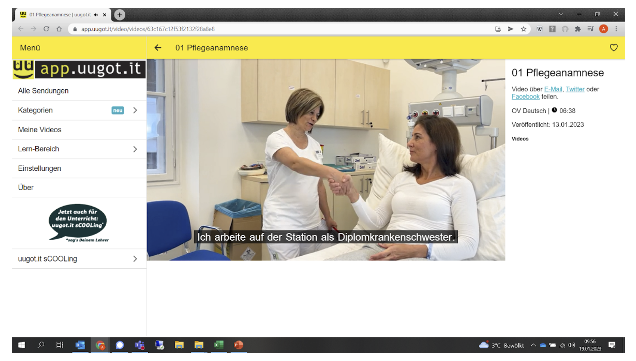Image resolution: width=636 pixels, height=361 pixels.
Task: Click the sCOOLing speech bubble banner
Action: tap(79, 223)
